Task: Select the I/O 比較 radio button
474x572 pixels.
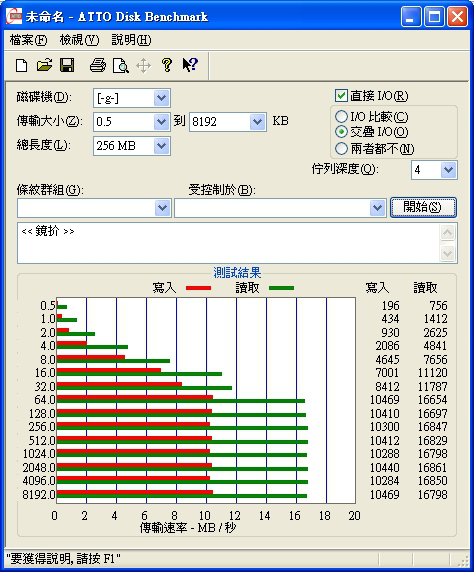Action: coord(341,117)
